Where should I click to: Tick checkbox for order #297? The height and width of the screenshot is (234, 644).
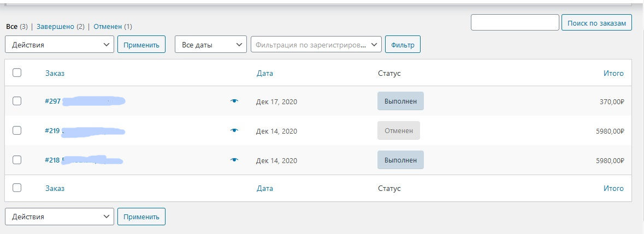17,101
